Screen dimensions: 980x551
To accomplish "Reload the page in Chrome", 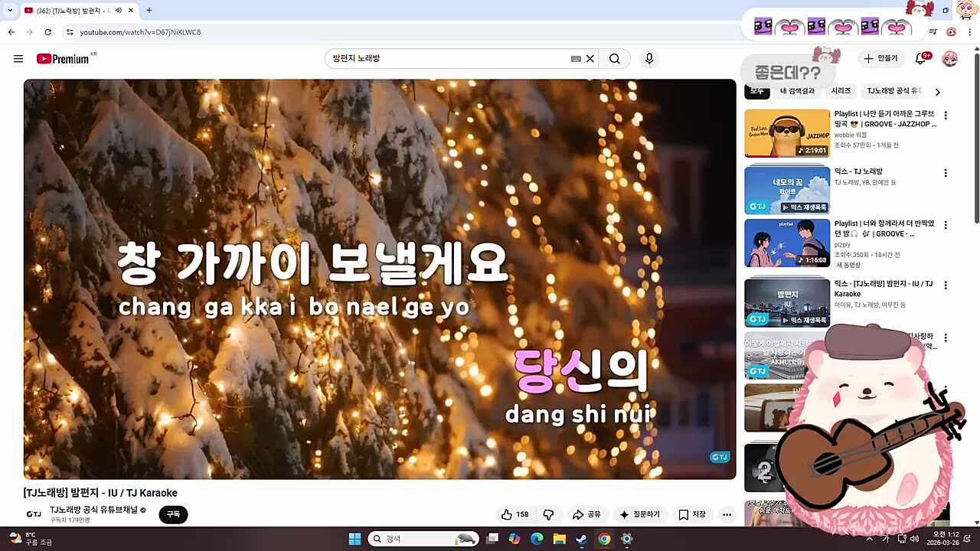I will coord(47,32).
